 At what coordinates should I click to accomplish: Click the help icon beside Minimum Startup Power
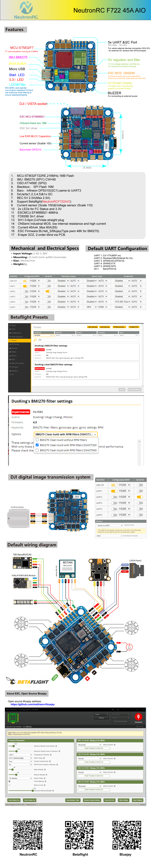click(x=56, y=746)
